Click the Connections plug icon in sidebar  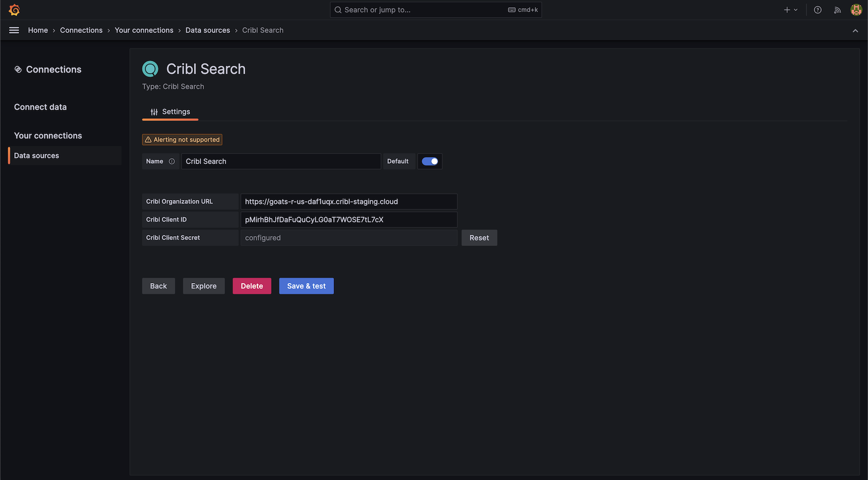[x=19, y=69]
